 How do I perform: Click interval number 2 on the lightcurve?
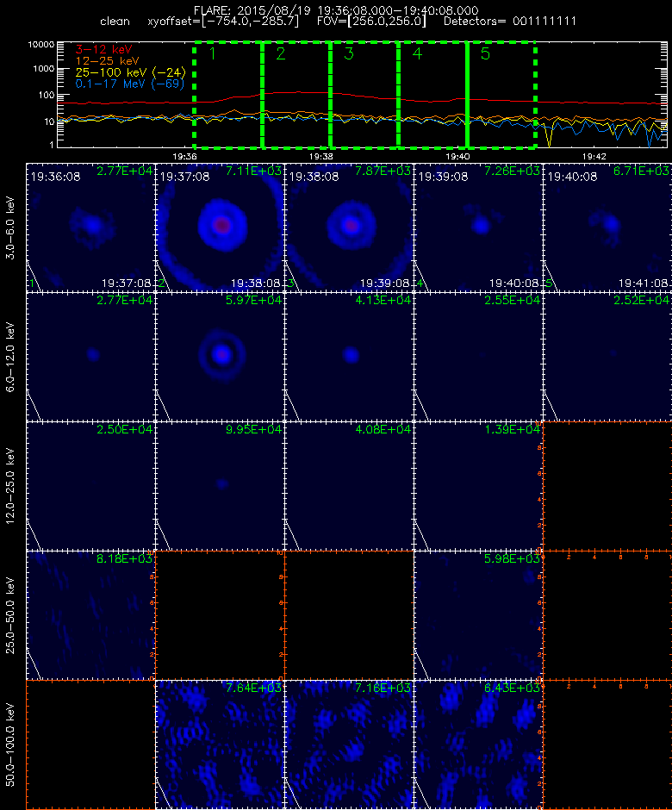point(281,53)
